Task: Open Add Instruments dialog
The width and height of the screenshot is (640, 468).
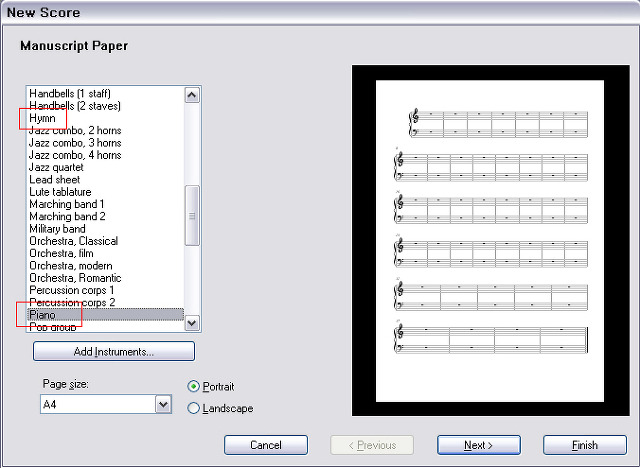Action: pyautogui.click(x=114, y=351)
